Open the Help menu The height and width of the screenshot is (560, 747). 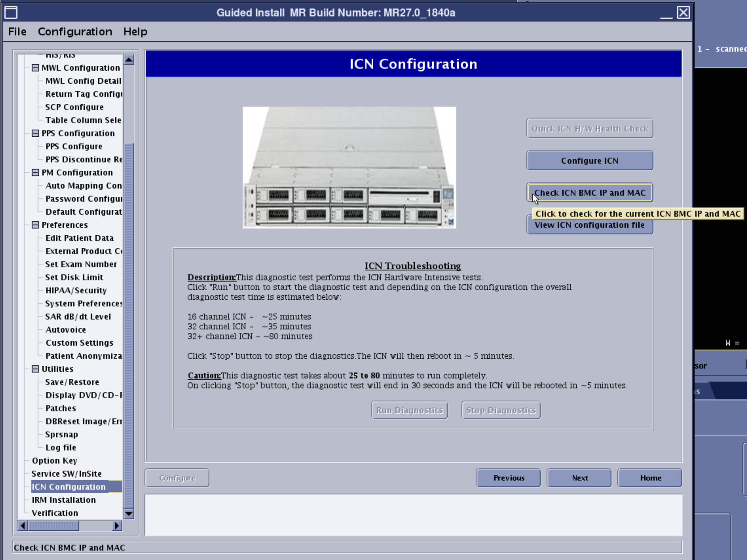click(x=135, y=32)
